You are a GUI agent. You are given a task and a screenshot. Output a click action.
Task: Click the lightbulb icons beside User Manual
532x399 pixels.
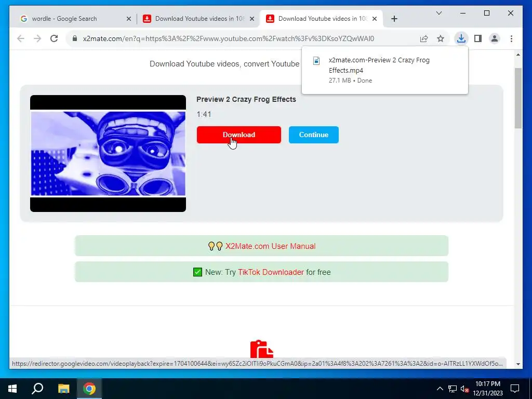click(216, 246)
